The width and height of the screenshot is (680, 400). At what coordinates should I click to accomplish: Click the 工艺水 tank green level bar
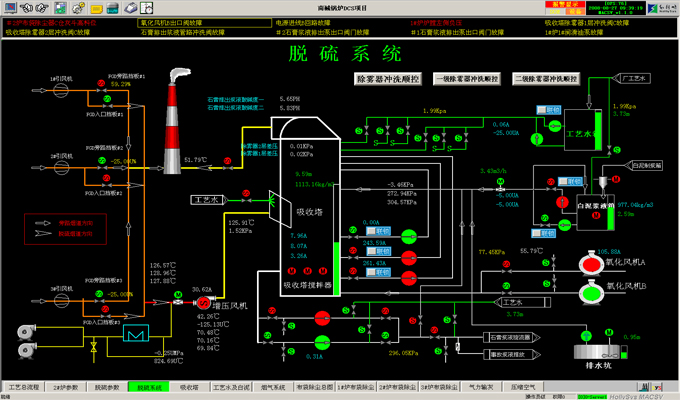(598, 130)
